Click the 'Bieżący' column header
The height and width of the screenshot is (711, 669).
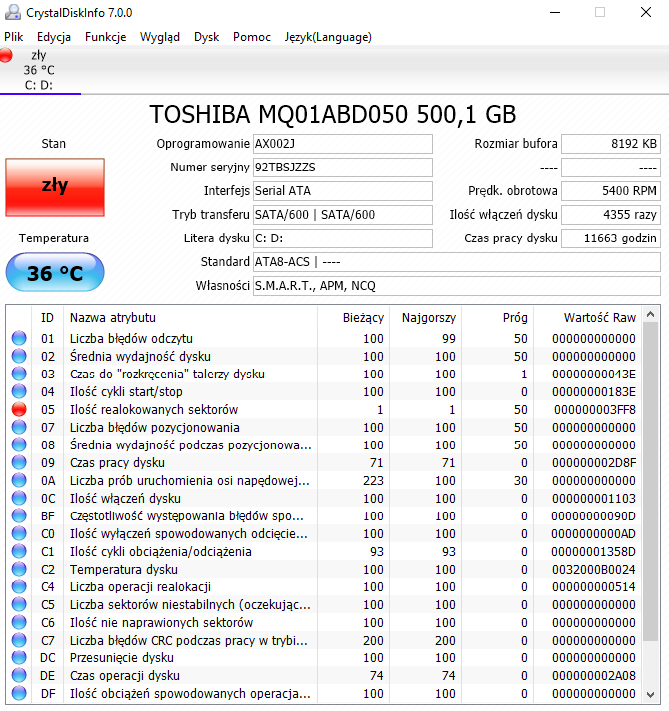pyautogui.click(x=353, y=317)
